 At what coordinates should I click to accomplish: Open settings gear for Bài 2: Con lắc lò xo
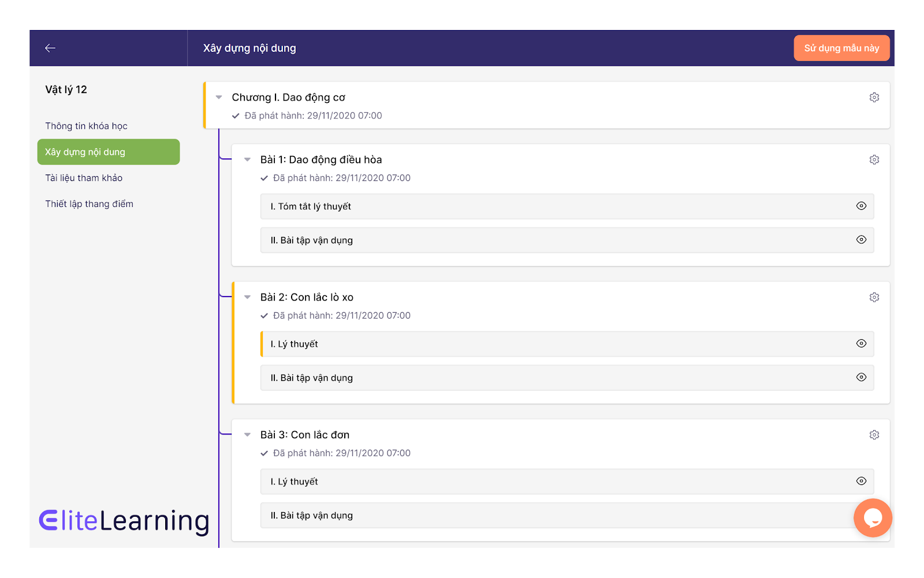[x=874, y=297]
